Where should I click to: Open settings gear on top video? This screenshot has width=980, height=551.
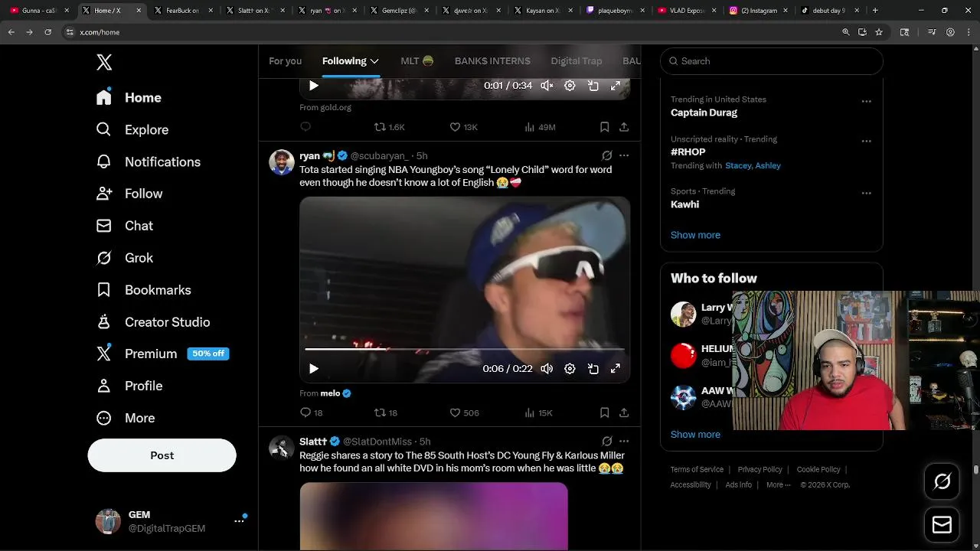(x=570, y=86)
